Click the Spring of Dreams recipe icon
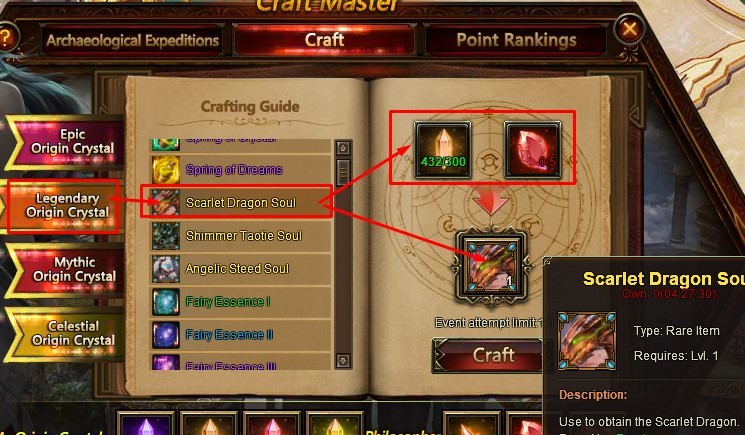This screenshot has height=435, width=745. pyautogui.click(x=166, y=170)
